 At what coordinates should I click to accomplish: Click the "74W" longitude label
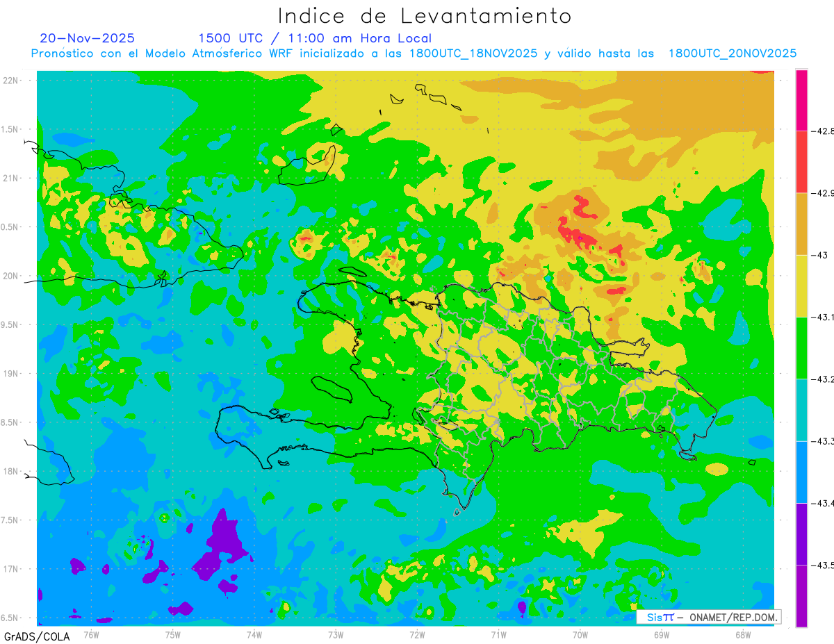254,634
